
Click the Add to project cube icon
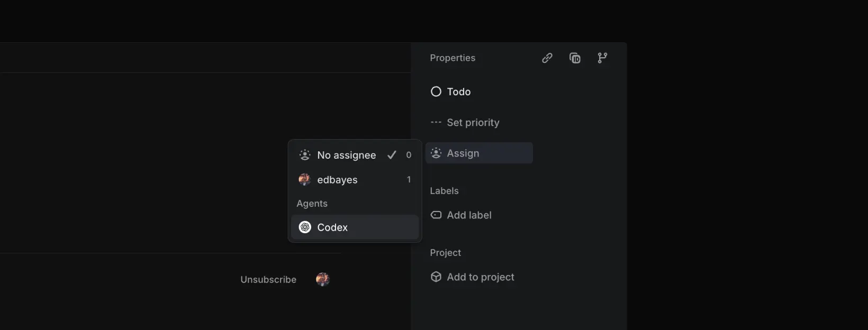tap(436, 277)
